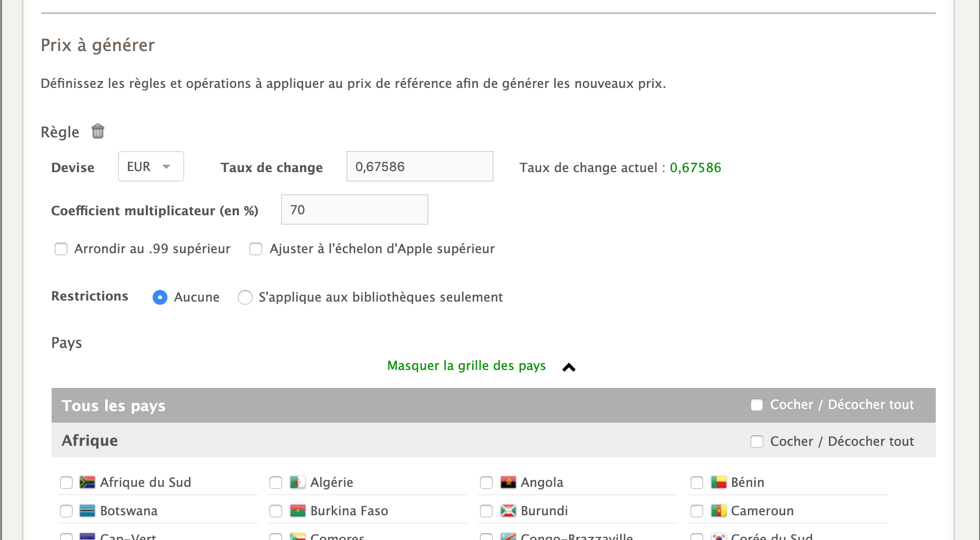Click the Coefficient multiplicateur input field
Image resolution: width=980 pixels, height=540 pixels.
coord(354,210)
